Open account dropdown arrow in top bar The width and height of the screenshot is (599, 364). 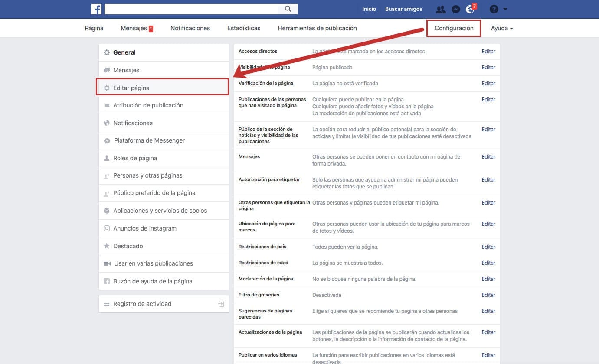click(505, 9)
